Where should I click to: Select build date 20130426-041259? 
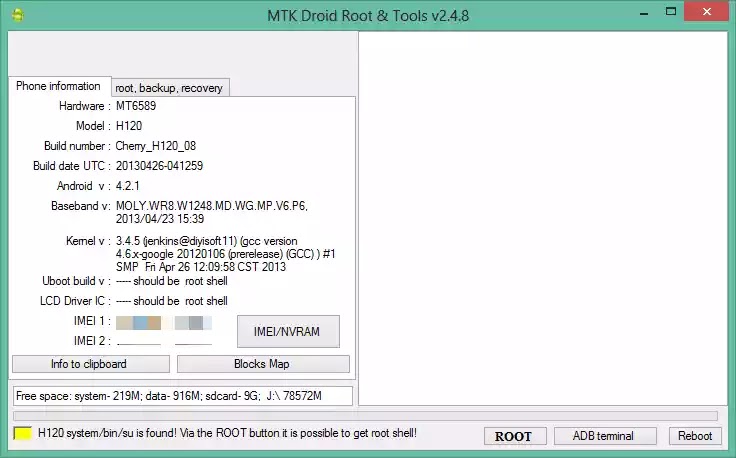pyautogui.click(x=160, y=166)
